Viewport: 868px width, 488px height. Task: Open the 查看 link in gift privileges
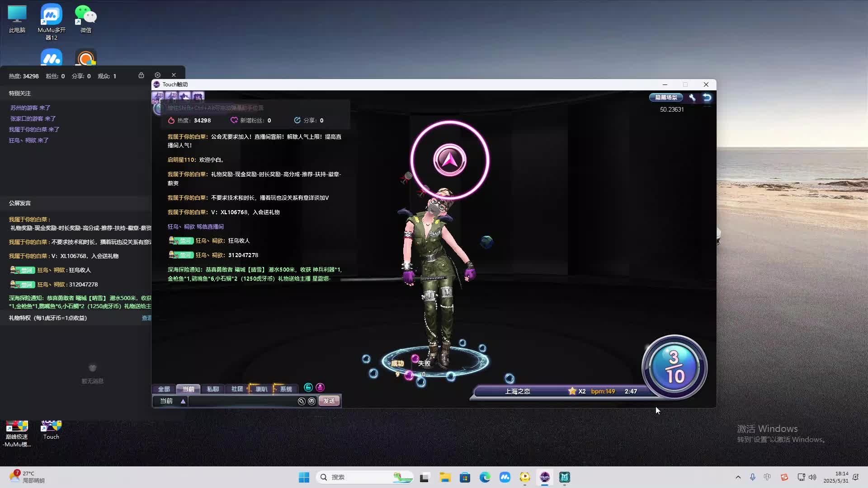point(146,318)
